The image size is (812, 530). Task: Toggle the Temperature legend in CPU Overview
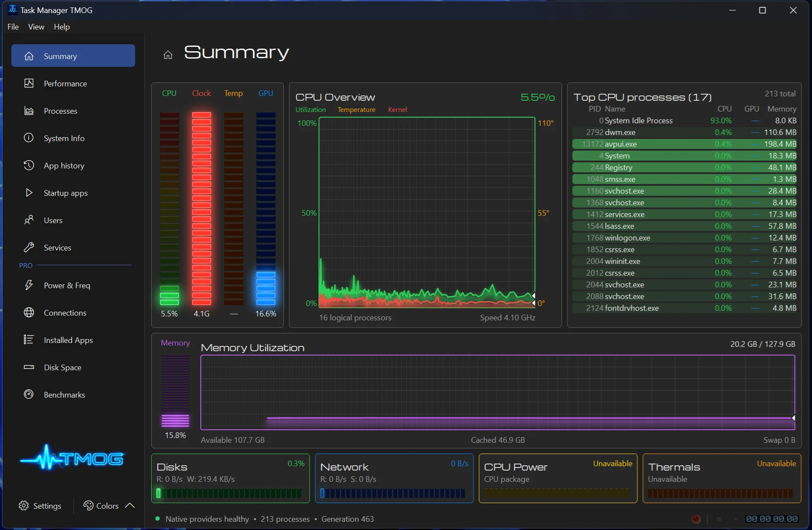pyautogui.click(x=356, y=110)
